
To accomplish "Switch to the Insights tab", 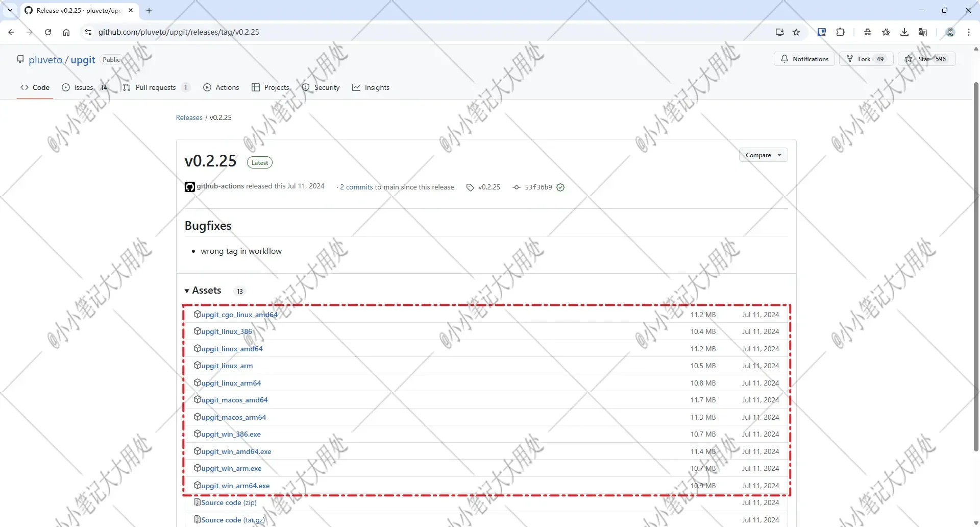I will (371, 87).
